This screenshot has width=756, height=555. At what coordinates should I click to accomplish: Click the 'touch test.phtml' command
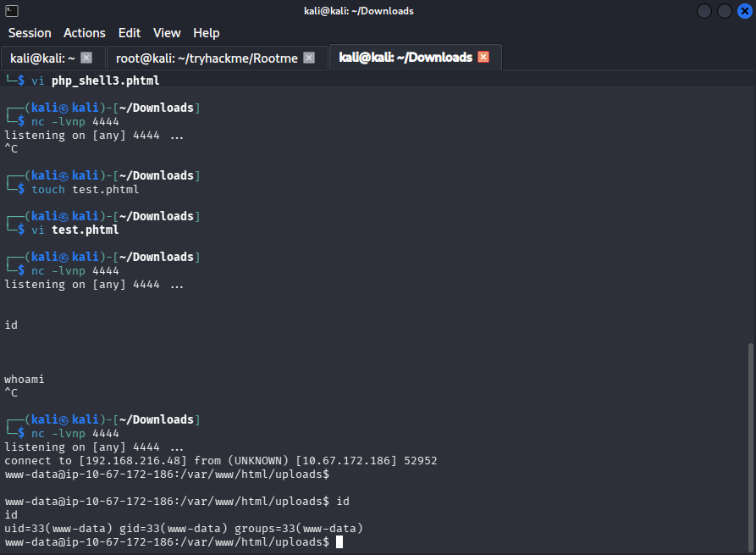tap(86, 189)
